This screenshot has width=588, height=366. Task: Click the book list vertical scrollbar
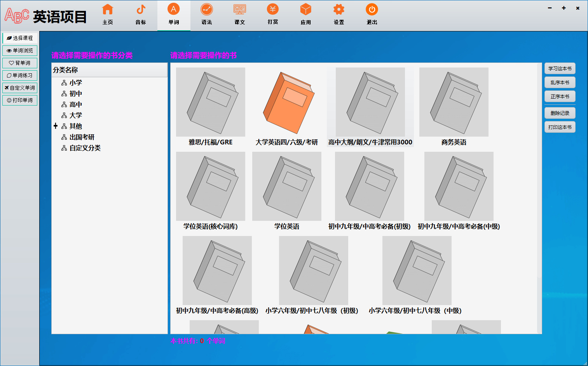click(539, 198)
